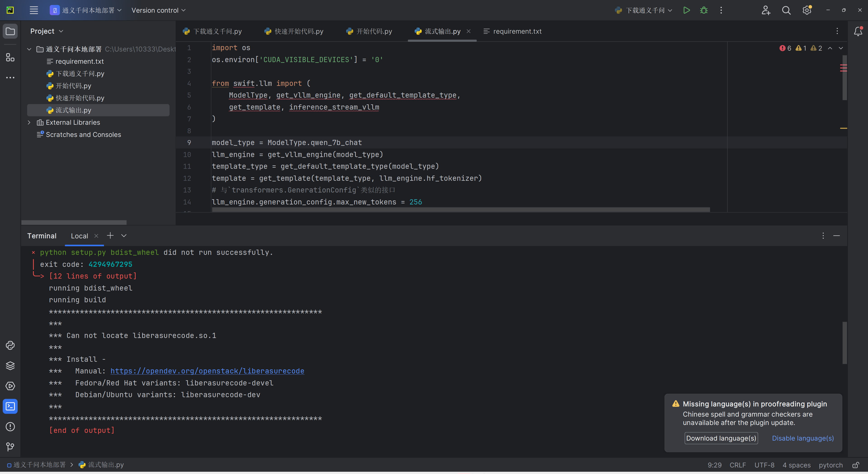
Task: Click 流式输出.py breadcrumb in status bar
Action: click(101, 465)
